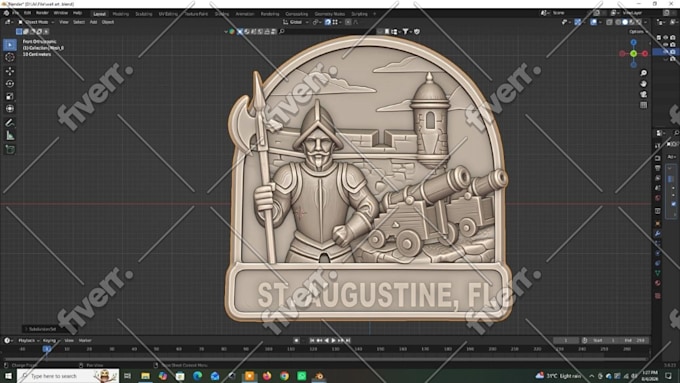Click the current frame marker on timeline

47,349
